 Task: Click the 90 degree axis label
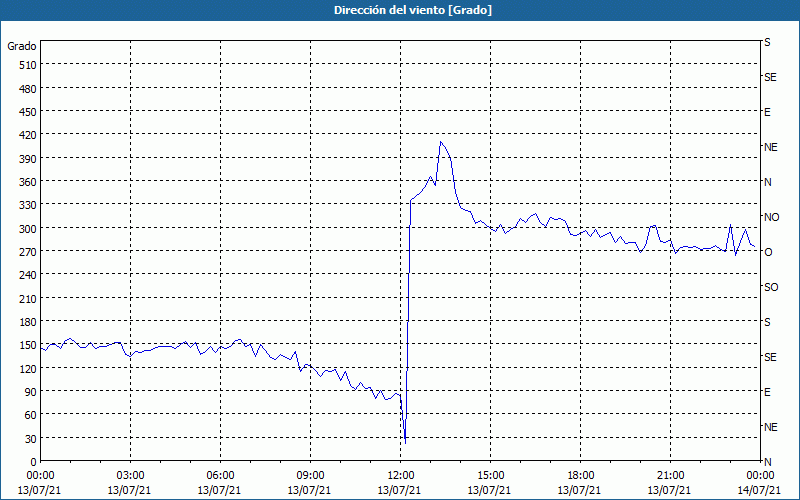[x=31, y=392]
